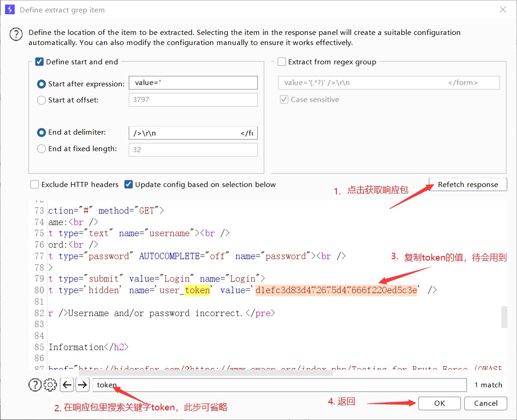This screenshot has width=517, height=420.
Task: Select the Start after expression radio button
Action: pyautogui.click(x=41, y=84)
